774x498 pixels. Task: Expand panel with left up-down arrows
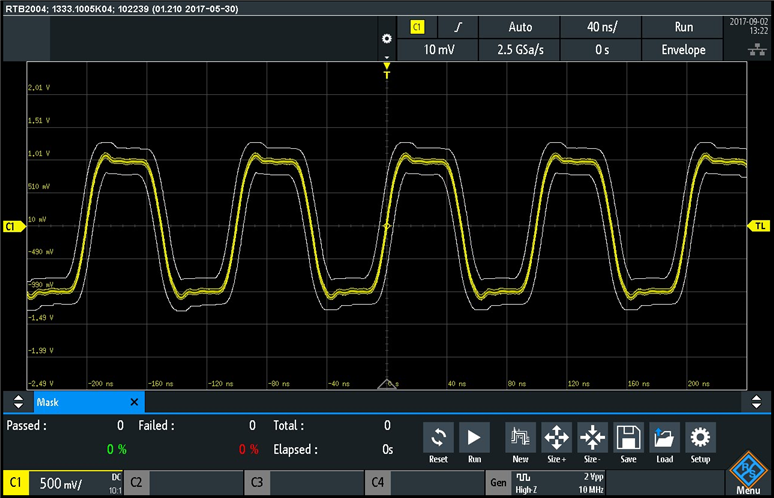tap(17, 401)
